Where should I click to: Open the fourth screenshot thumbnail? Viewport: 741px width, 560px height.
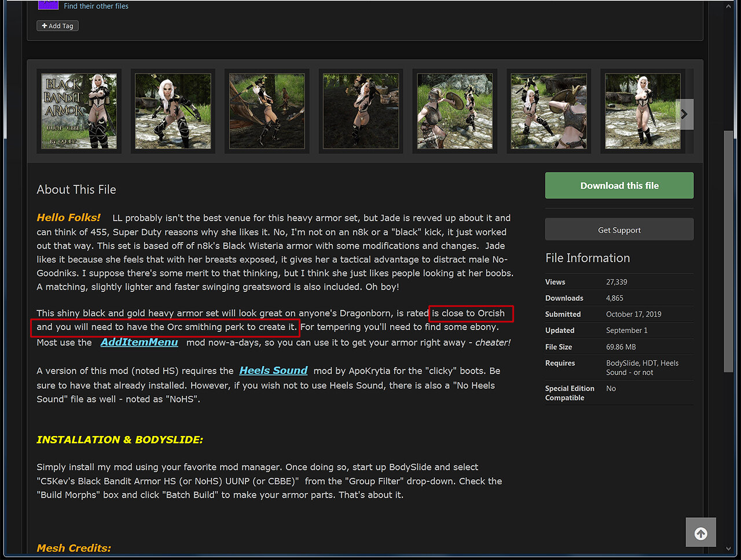(361, 111)
